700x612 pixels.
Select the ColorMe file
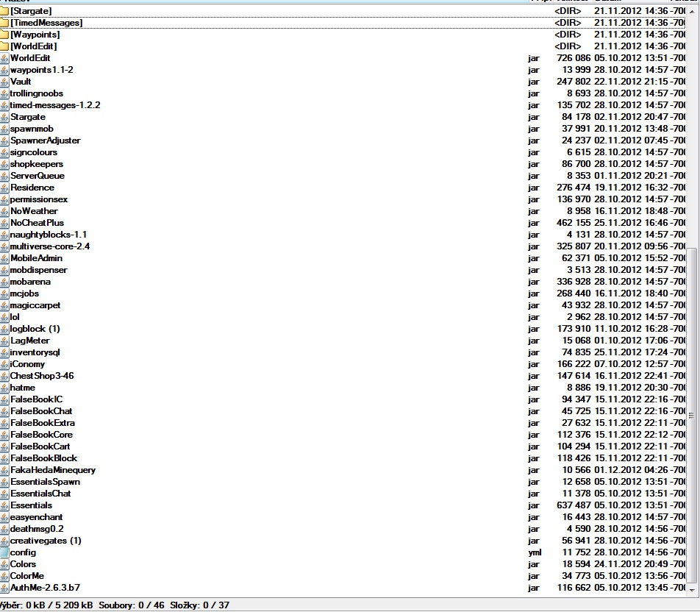[x=26, y=576]
